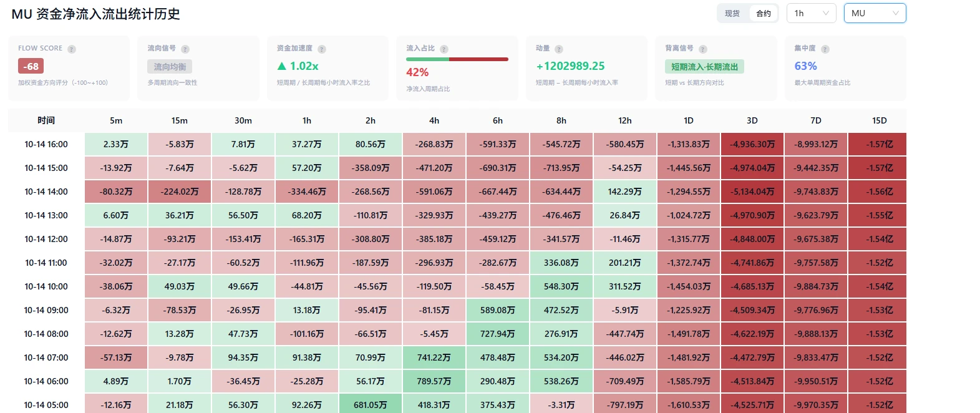Click the -8,993.12万 cell
Screen dimensions: 980x413
[x=816, y=144]
